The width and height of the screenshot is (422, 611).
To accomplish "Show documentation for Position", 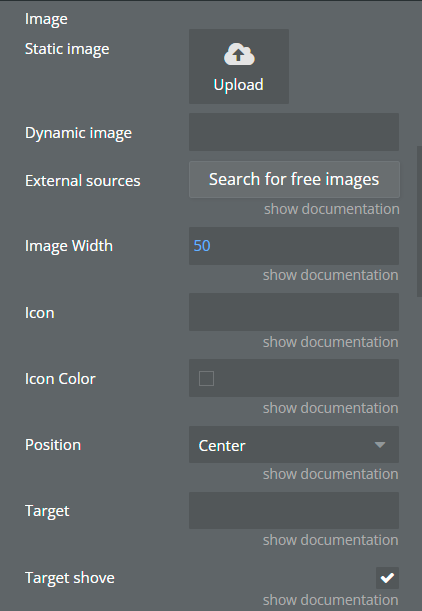I will click(330, 474).
